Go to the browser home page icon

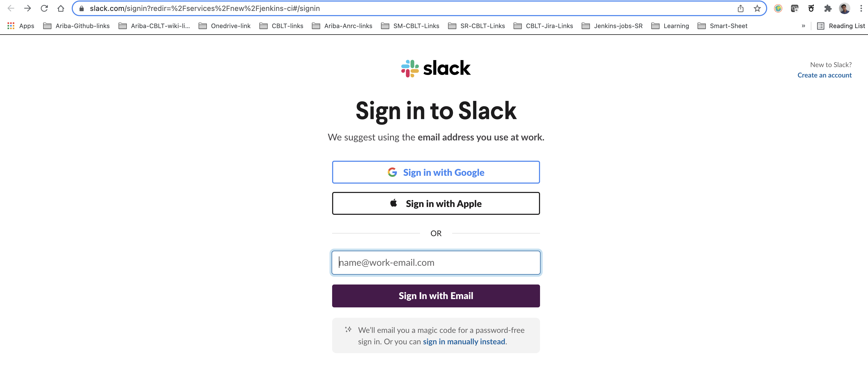pos(61,8)
